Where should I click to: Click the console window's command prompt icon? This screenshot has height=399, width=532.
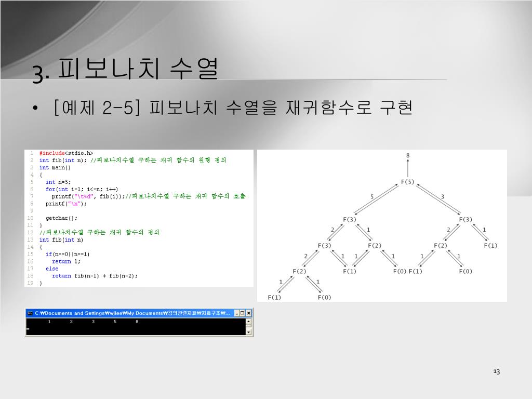(30, 313)
